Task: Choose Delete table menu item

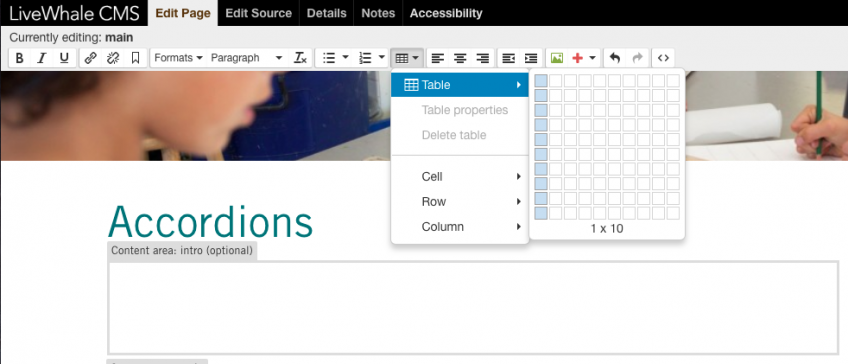Action: [460, 135]
